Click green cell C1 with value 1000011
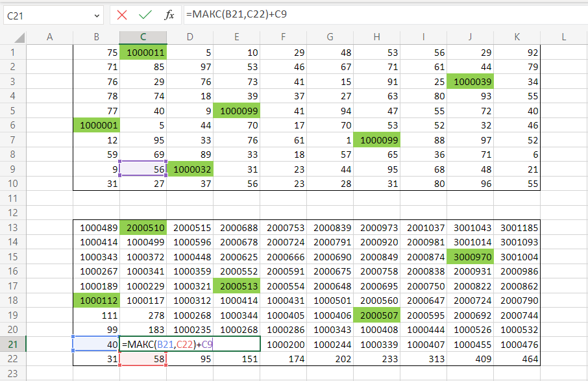Image resolution: width=588 pixels, height=381 pixels. (x=143, y=53)
